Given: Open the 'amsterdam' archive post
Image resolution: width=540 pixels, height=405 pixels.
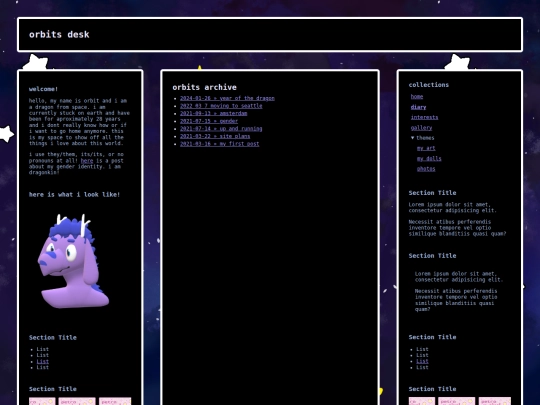Looking at the screenshot, I should 214,113.
